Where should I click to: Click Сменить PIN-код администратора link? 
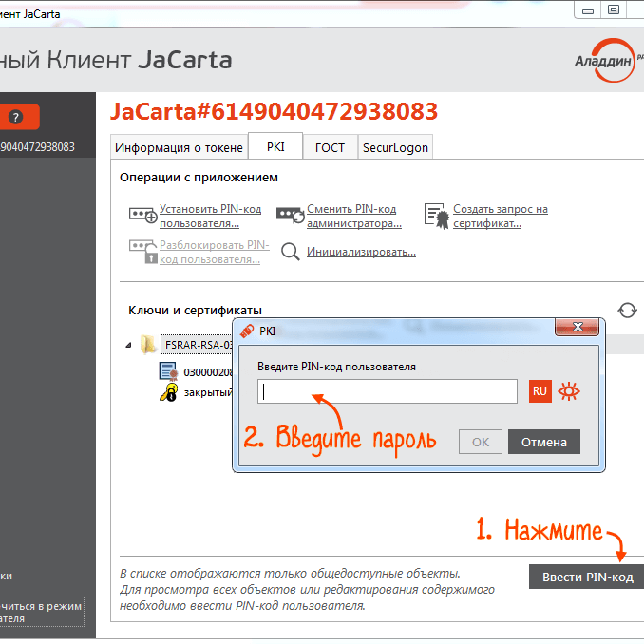coord(354,216)
